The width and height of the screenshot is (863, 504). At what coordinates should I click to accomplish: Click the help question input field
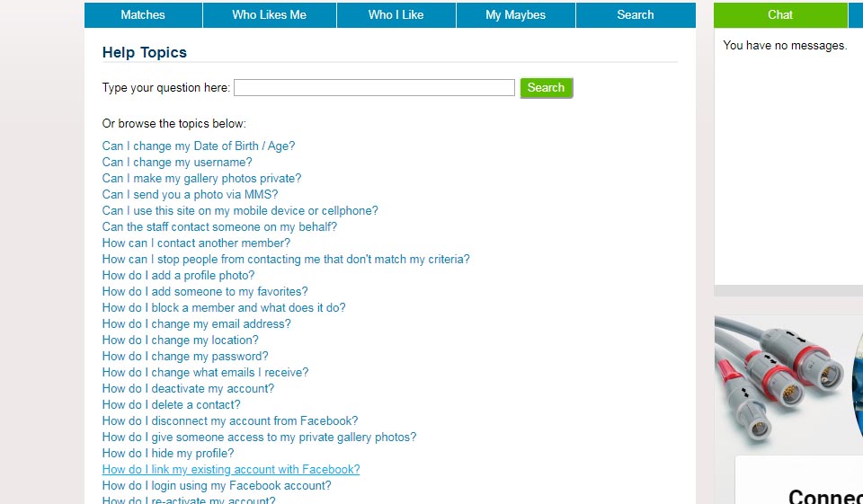[x=374, y=88]
